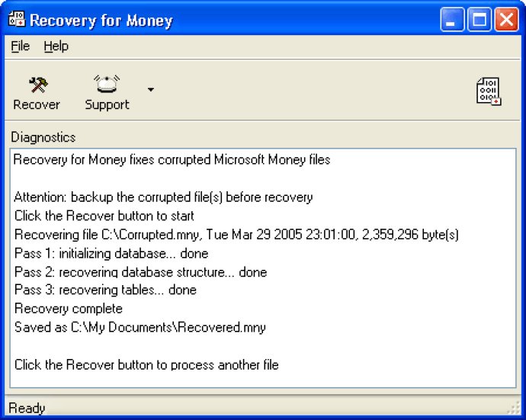Click 'Pass 2: recovering database structure... done' line

point(141,272)
